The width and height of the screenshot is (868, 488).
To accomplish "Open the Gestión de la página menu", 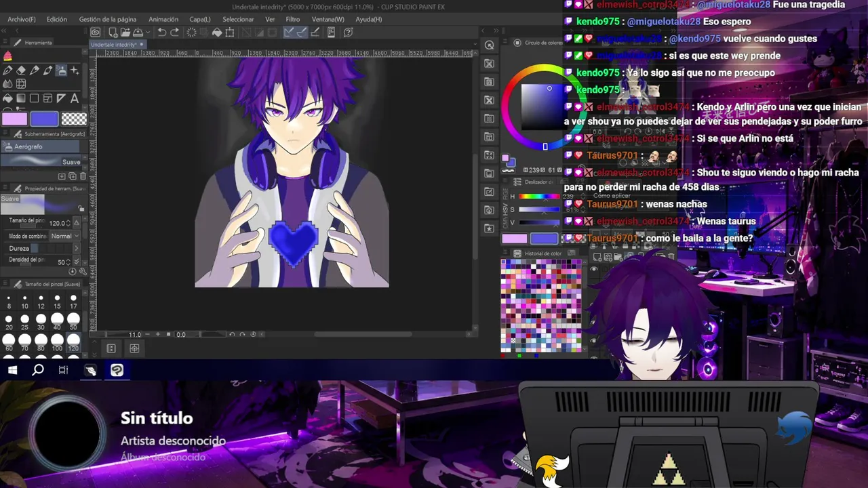I will pyautogui.click(x=107, y=20).
